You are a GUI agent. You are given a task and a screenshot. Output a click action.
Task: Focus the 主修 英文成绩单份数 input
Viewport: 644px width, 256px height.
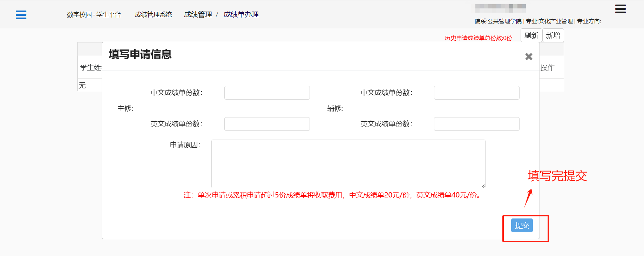[267, 124]
